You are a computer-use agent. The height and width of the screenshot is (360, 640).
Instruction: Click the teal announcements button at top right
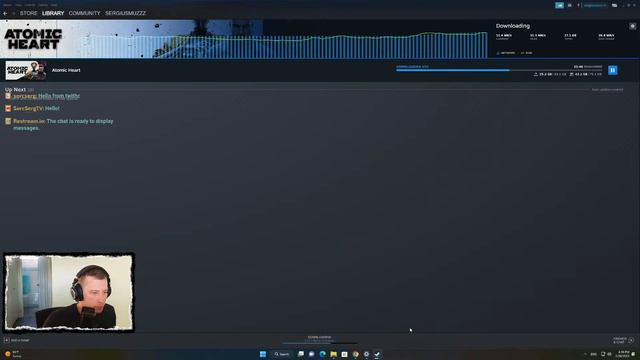point(559,5)
